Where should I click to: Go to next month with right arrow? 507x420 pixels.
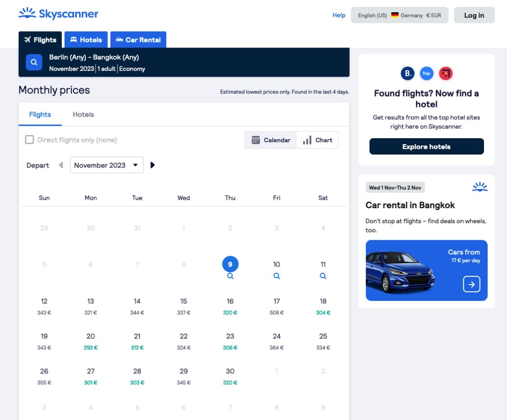pos(153,165)
